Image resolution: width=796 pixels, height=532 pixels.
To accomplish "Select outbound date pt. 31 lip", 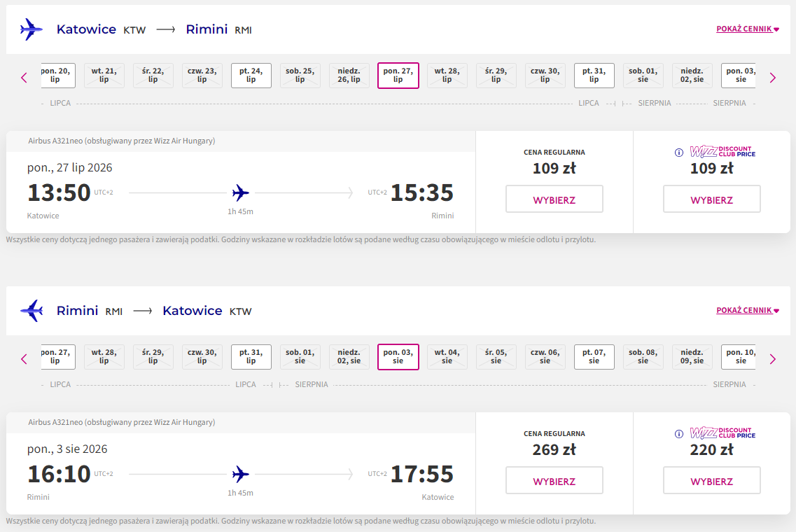I will (x=594, y=76).
